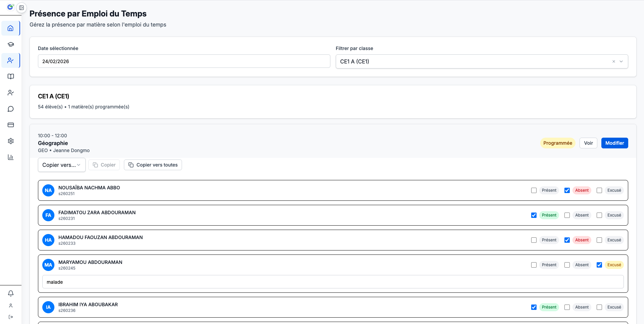Screen dimensions: 644x324
Task: Click the Modifier button
Action: click(614, 143)
